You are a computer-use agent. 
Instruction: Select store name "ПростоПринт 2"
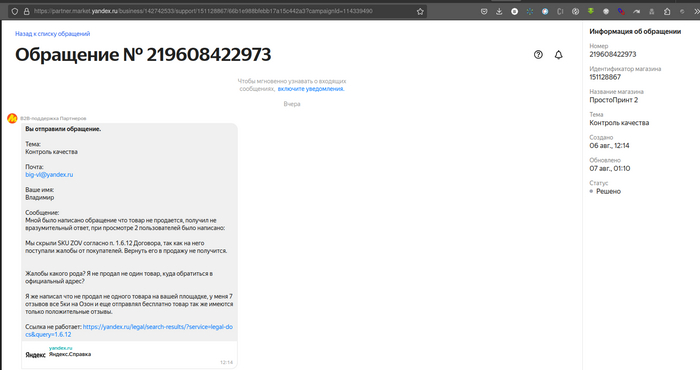point(613,100)
